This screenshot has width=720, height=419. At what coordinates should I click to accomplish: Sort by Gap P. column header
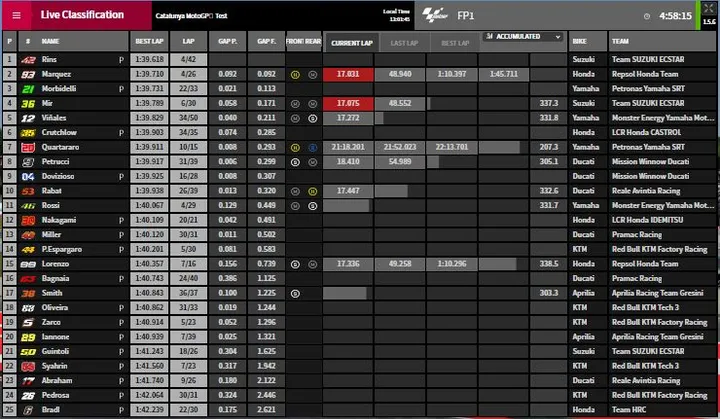(x=227, y=41)
